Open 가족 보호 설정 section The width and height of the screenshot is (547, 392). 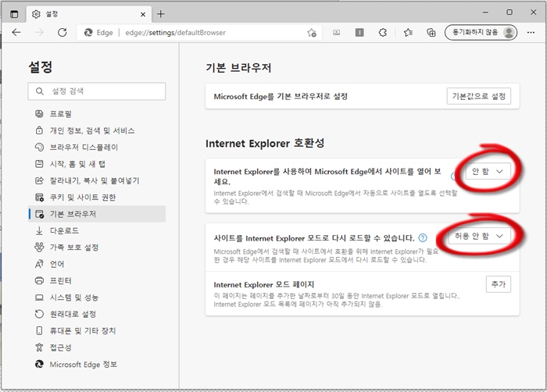tap(97, 248)
